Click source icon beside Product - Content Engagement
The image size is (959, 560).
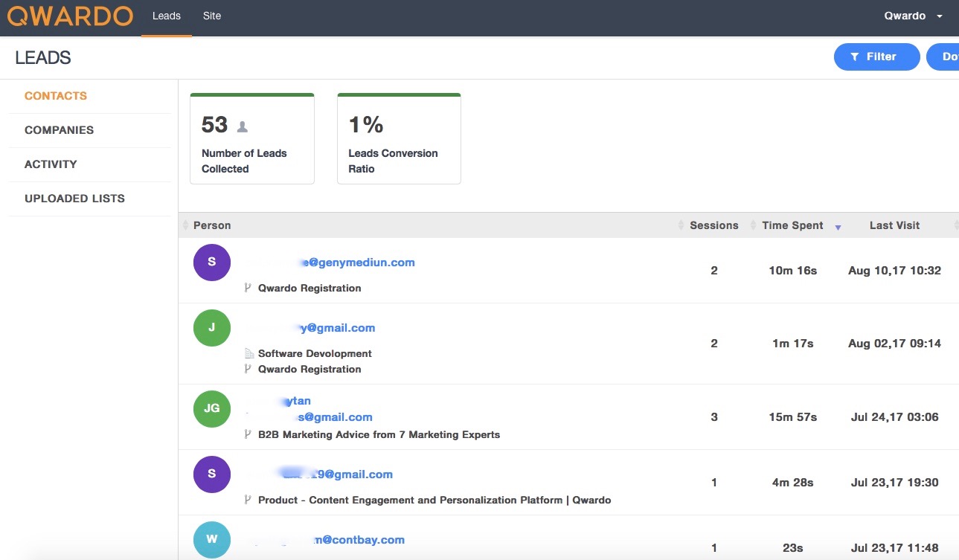pos(248,500)
